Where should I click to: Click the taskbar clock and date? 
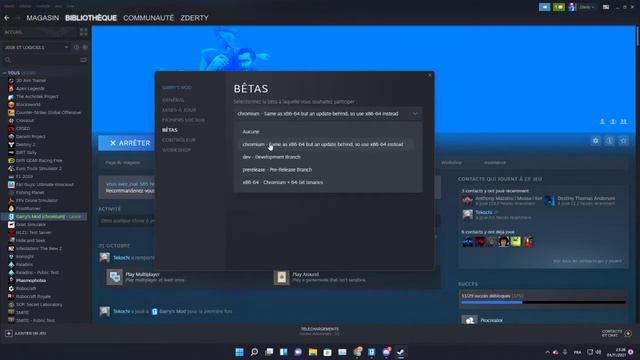pyautogui.click(x=616, y=352)
